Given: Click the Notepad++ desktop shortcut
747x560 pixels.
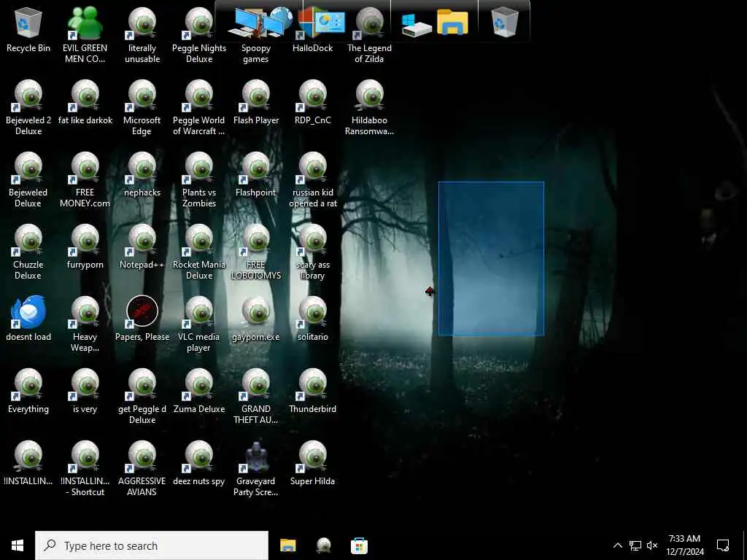Looking at the screenshot, I should 142,246.
